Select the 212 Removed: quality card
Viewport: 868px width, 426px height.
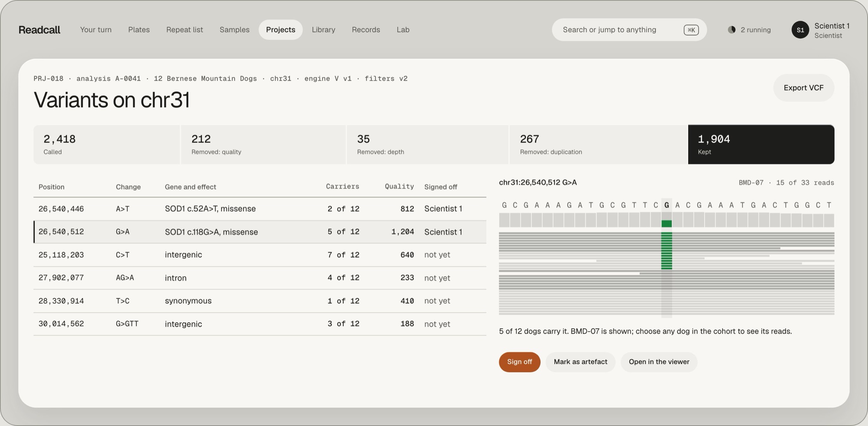(x=263, y=145)
